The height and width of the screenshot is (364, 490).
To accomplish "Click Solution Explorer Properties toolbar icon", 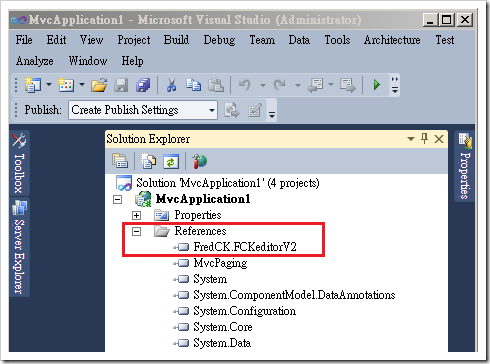I will click(x=120, y=161).
